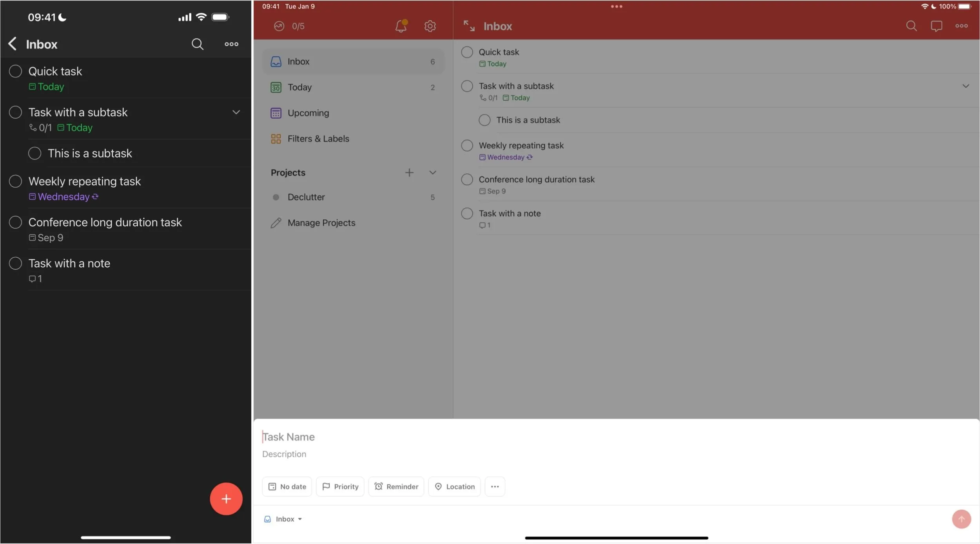The height and width of the screenshot is (544, 980).
Task: Complete Quick task on the iPhone
Action: point(15,71)
